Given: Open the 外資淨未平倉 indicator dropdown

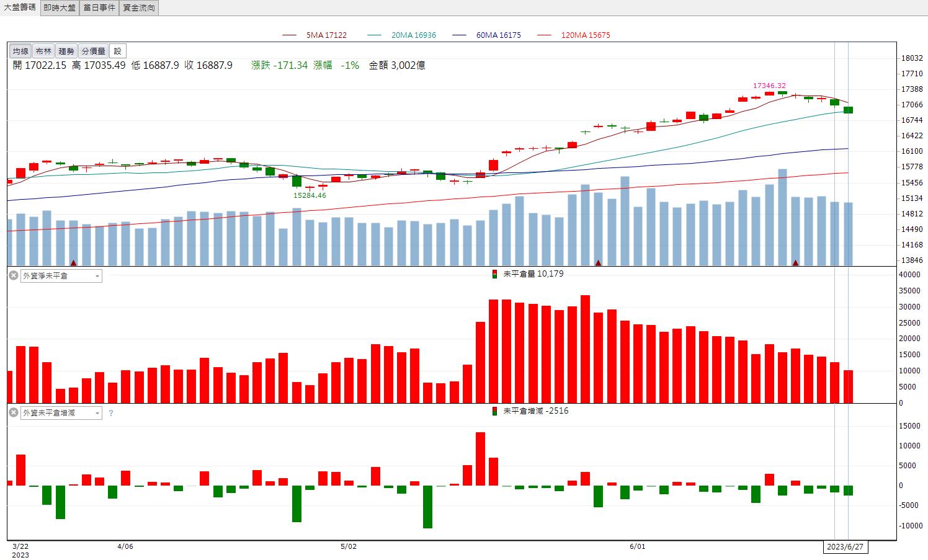Looking at the screenshot, I should tap(61, 276).
